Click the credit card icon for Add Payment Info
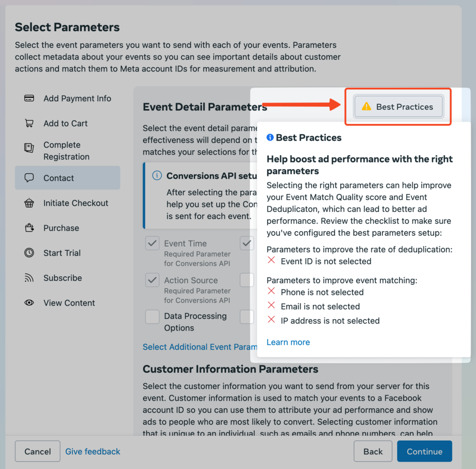 coord(29,98)
